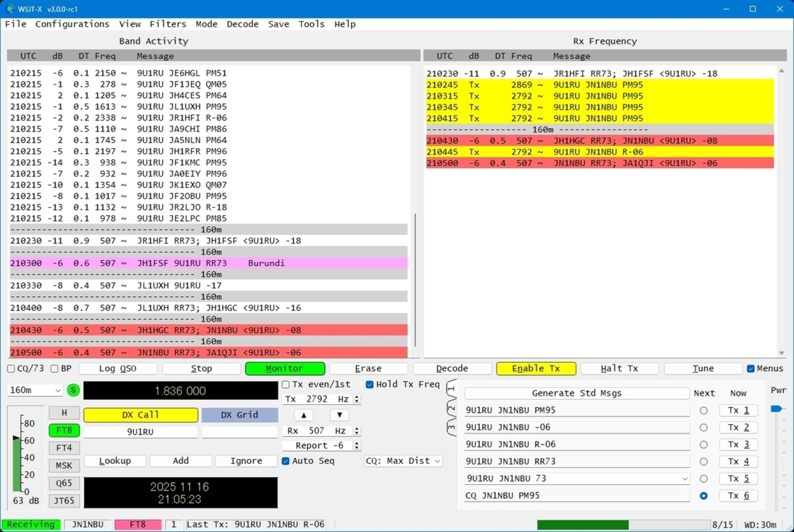Toggle the Auto Seq checkbox
The width and height of the screenshot is (794, 532).
(286, 461)
